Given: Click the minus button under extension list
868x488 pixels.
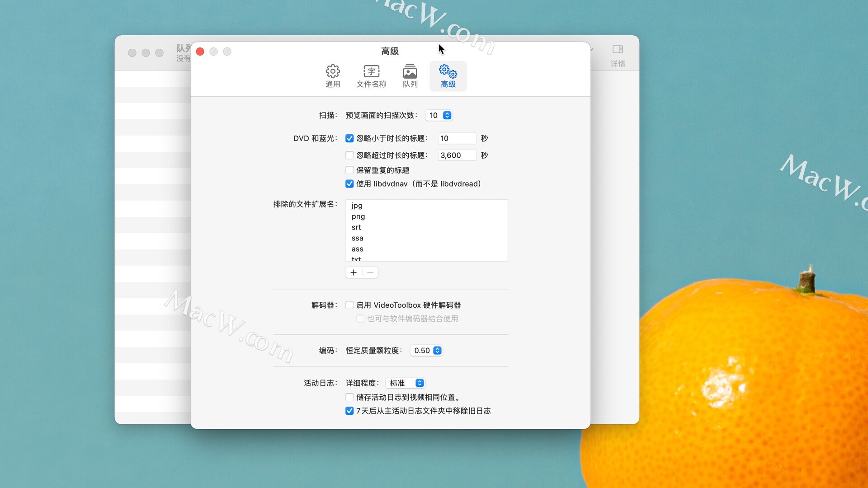Looking at the screenshot, I should pos(370,272).
